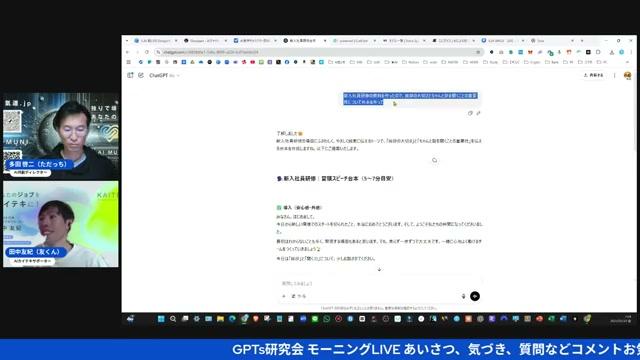
Task: Open the green LINE taskbar icon
Action: click(315, 319)
